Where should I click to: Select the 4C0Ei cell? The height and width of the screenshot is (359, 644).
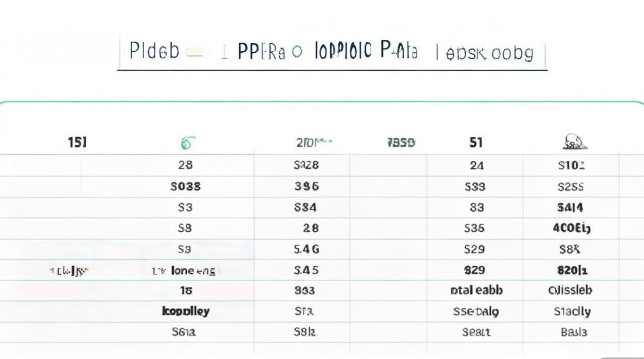572,228
